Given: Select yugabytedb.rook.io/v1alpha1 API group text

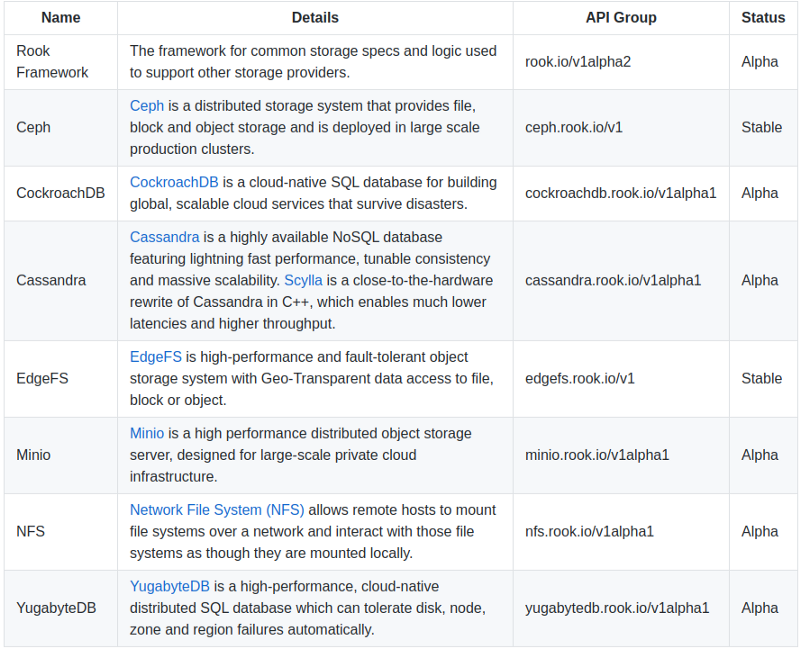Looking at the screenshot, I should (617, 608).
